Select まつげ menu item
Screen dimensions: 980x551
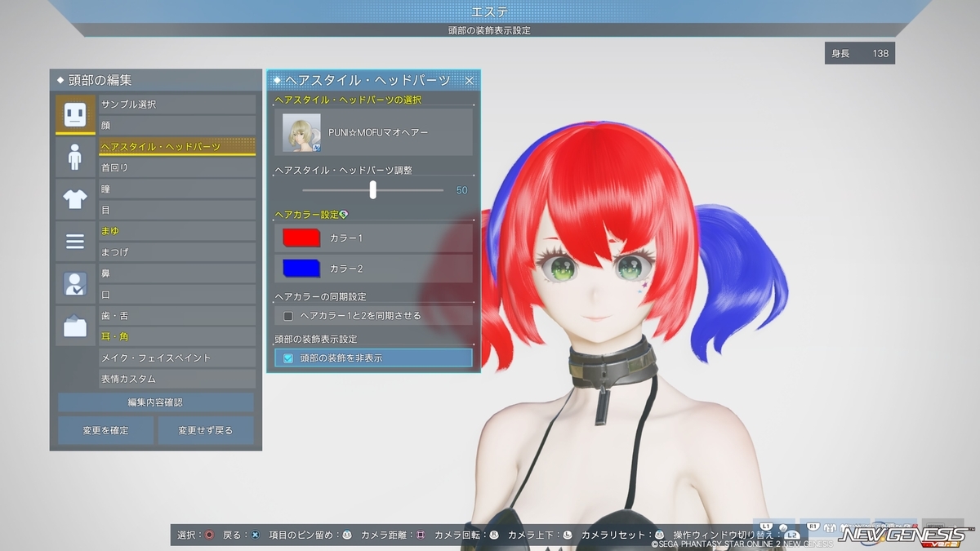pyautogui.click(x=177, y=252)
